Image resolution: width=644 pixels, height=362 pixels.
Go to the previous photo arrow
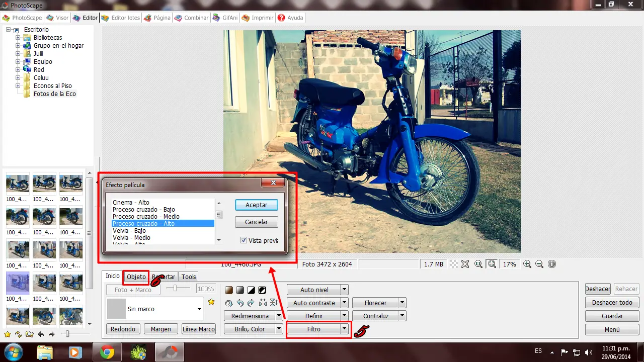point(41,334)
